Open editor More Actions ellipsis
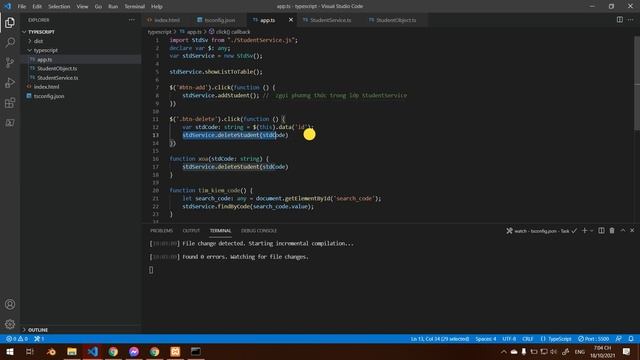Screen dimensions: 640x360 tap(631, 20)
